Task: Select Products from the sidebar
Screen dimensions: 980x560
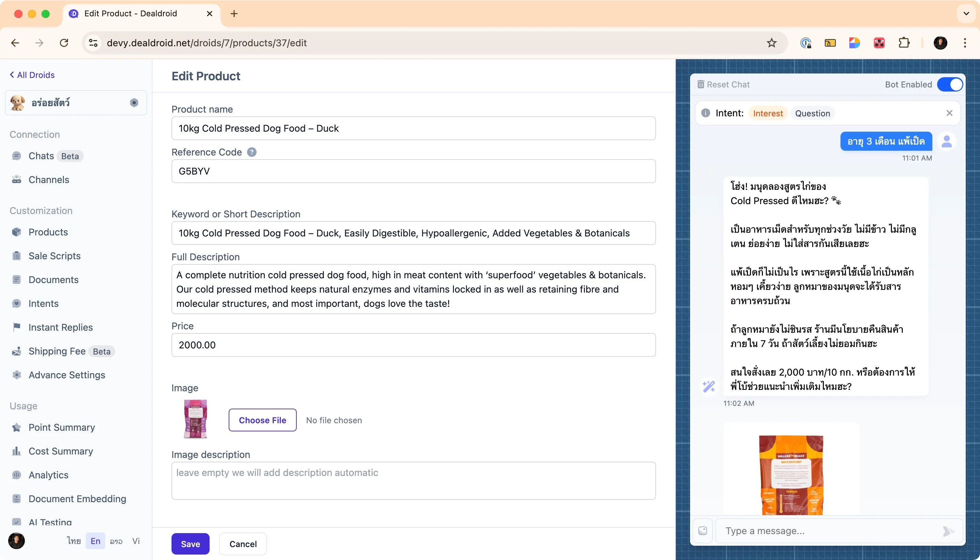Action: pyautogui.click(x=48, y=232)
